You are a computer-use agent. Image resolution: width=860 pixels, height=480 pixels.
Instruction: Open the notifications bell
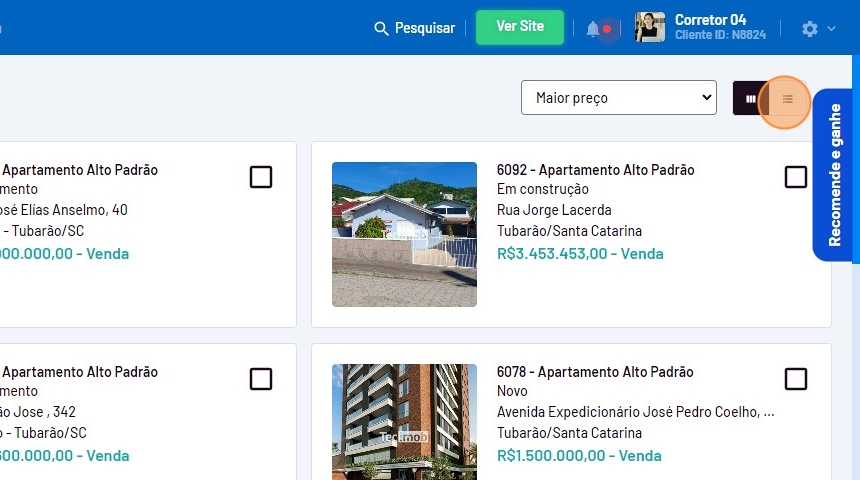pyautogui.click(x=593, y=29)
